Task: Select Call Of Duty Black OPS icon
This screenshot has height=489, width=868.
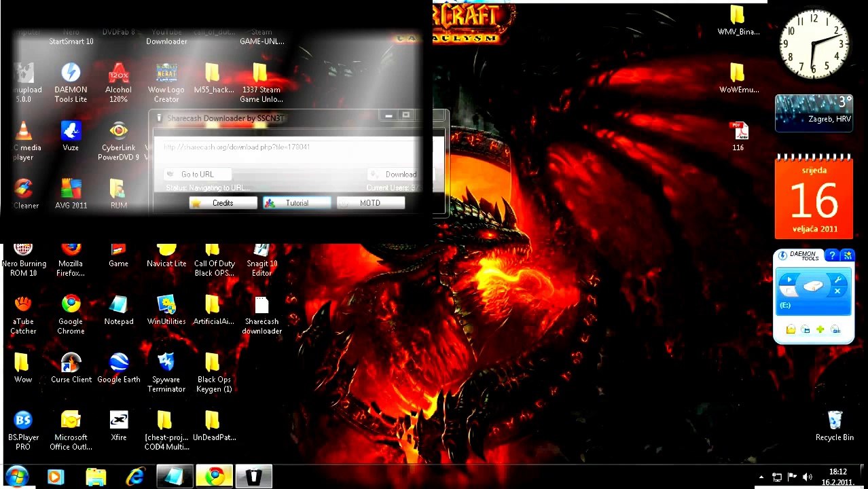Action: point(214,260)
